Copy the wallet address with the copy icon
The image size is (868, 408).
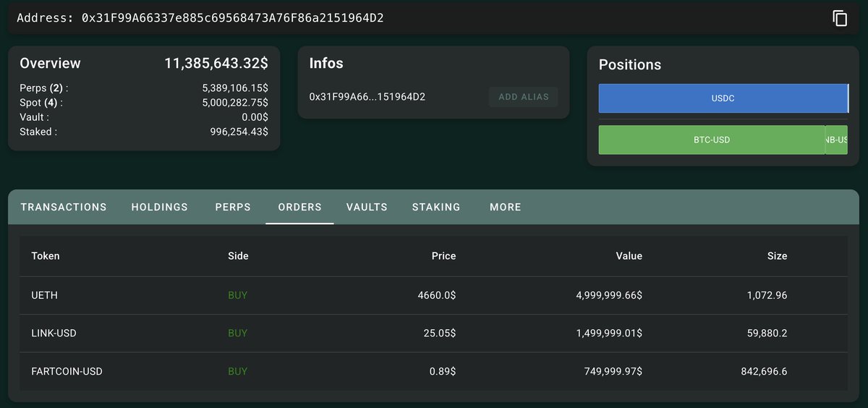(x=840, y=18)
